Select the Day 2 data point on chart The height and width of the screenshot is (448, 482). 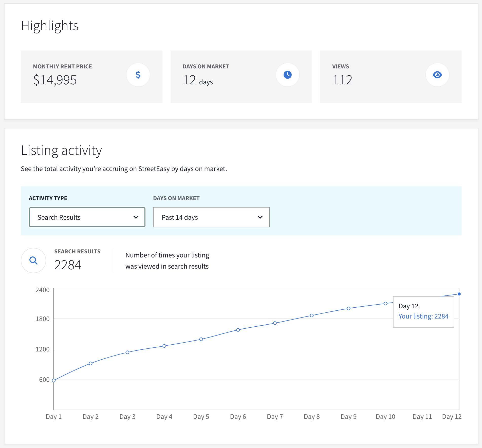90,363
